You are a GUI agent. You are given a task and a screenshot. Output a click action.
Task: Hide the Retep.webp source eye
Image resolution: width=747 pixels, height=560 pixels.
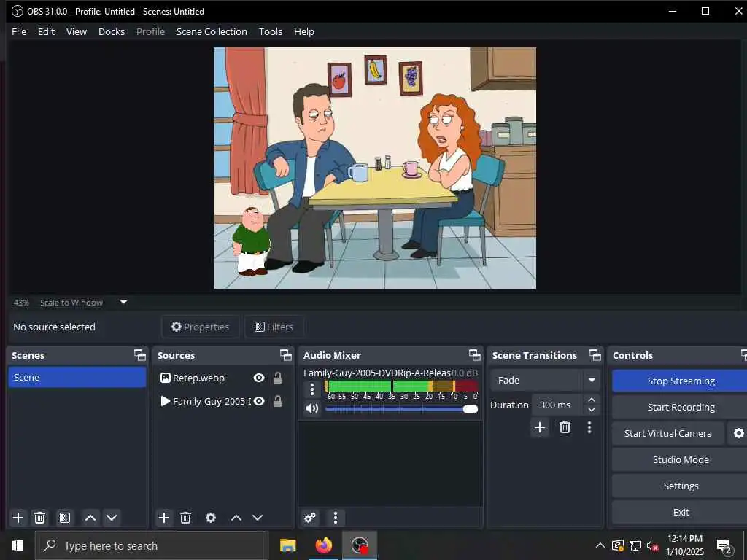tap(259, 378)
